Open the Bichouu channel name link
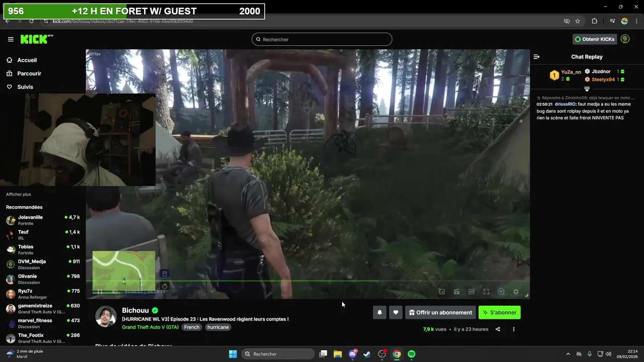The width and height of the screenshot is (644, 362). [135, 311]
